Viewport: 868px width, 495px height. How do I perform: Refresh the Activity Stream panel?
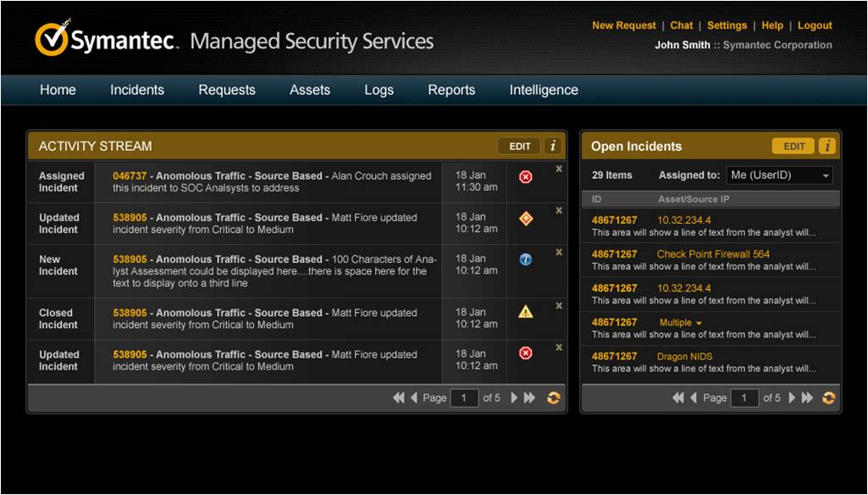click(553, 398)
